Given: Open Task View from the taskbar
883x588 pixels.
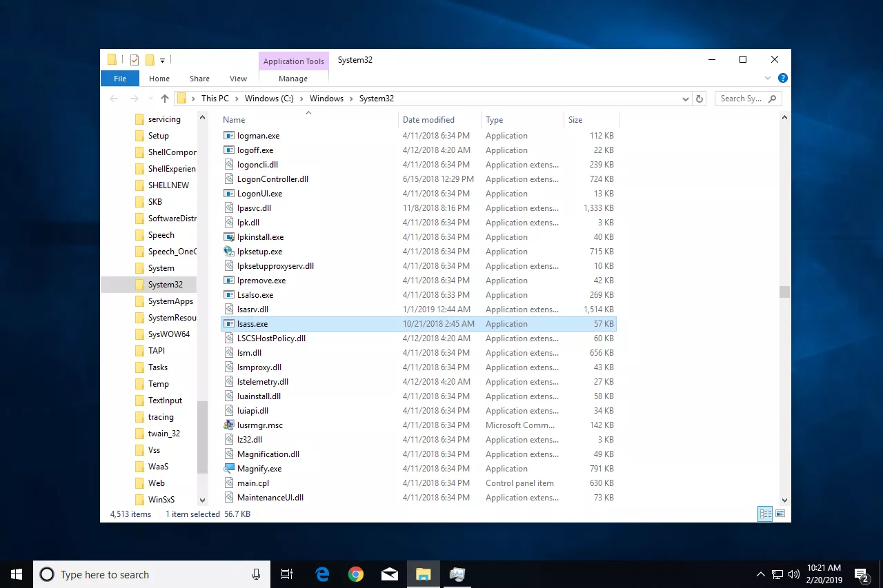Looking at the screenshot, I should (287, 574).
